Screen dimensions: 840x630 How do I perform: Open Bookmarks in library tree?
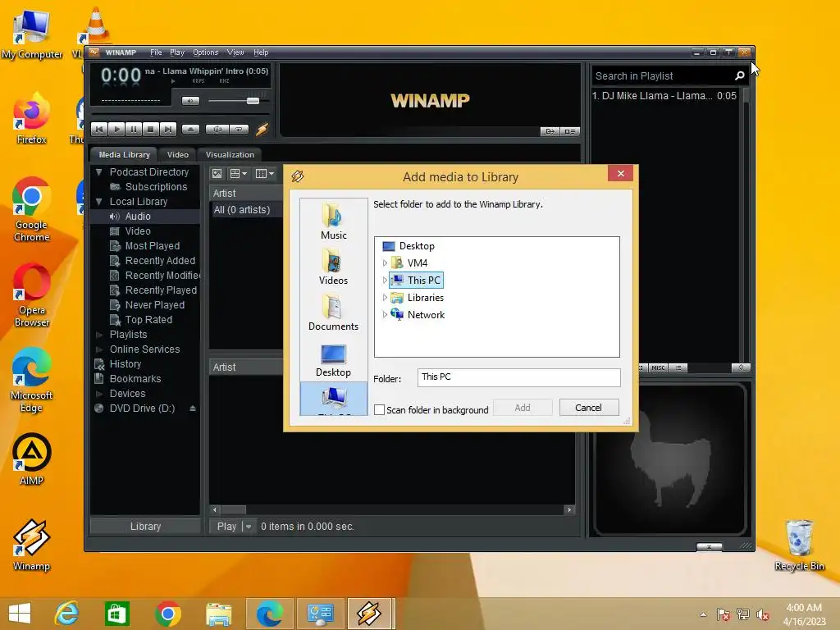pos(135,379)
